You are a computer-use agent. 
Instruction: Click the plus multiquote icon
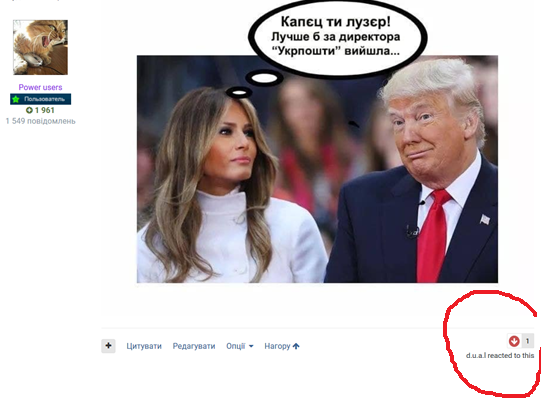click(108, 346)
